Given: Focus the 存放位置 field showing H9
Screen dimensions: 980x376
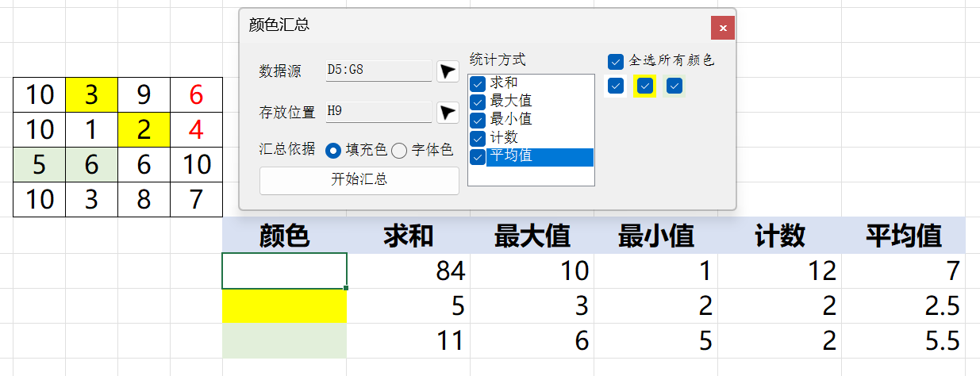Looking at the screenshot, I should (379, 112).
